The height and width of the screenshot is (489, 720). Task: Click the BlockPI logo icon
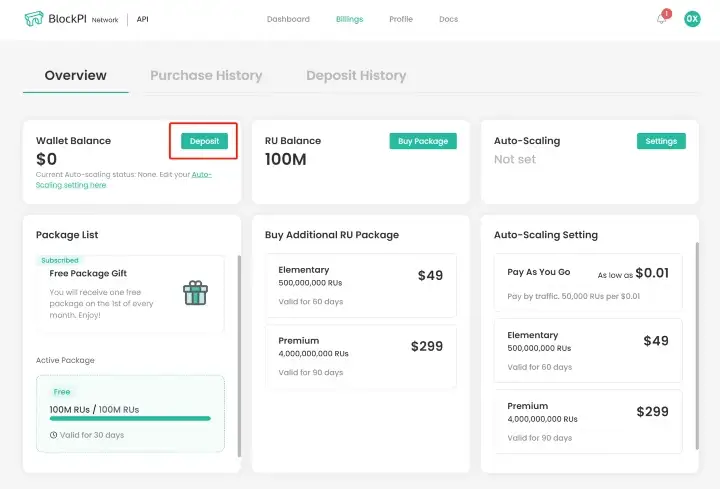(34, 19)
